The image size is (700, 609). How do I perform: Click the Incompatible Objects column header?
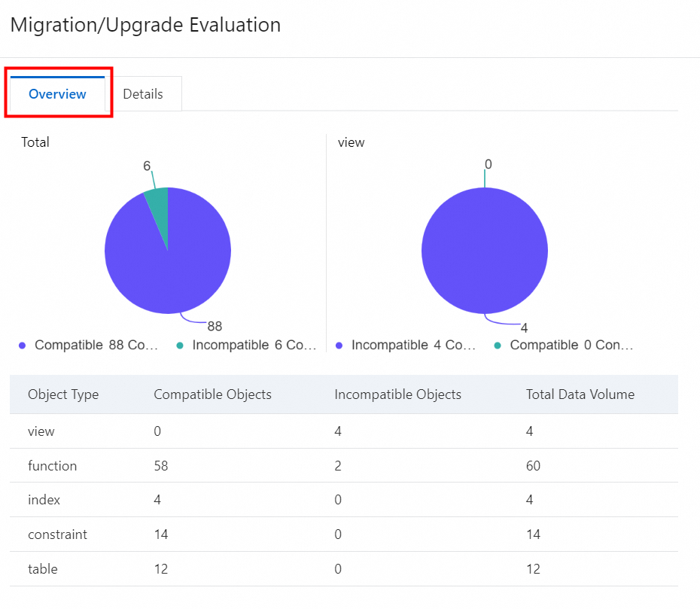(398, 394)
